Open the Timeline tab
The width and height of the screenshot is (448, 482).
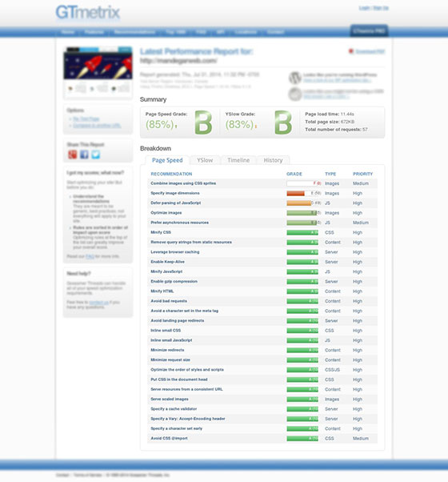point(238,160)
